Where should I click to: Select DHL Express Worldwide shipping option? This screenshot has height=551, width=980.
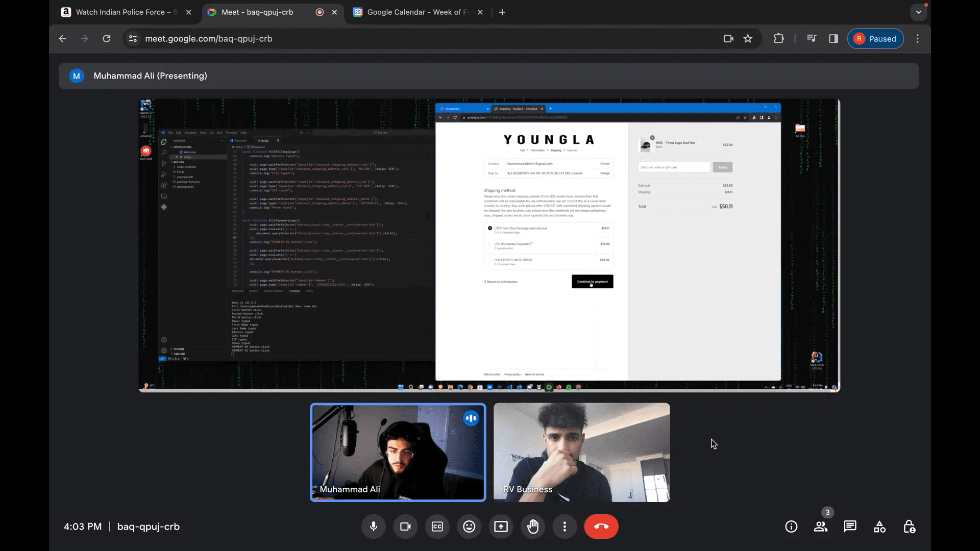pos(548,261)
